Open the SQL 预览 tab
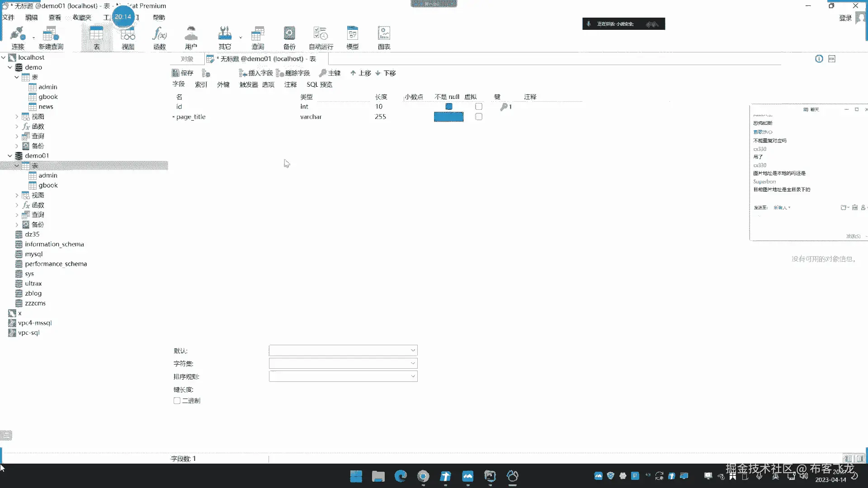The height and width of the screenshot is (488, 868). pos(319,84)
